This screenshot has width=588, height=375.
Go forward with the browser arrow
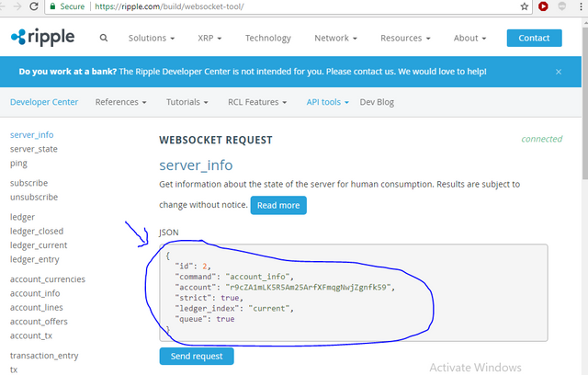pos(17,6)
